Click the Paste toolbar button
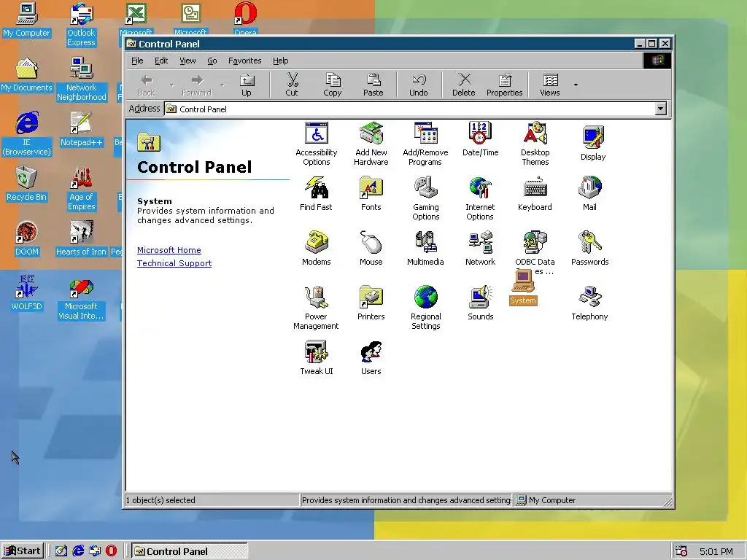747x560 pixels. click(x=373, y=85)
